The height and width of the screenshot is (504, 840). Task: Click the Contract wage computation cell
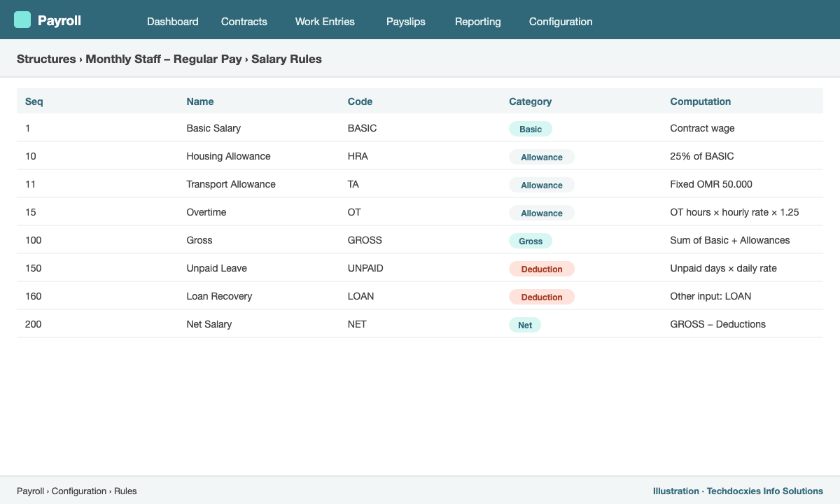click(x=702, y=128)
